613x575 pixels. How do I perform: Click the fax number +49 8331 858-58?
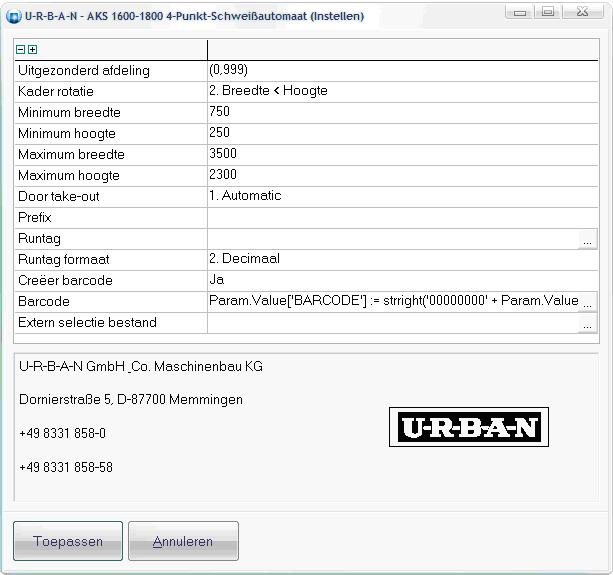(x=66, y=468)
